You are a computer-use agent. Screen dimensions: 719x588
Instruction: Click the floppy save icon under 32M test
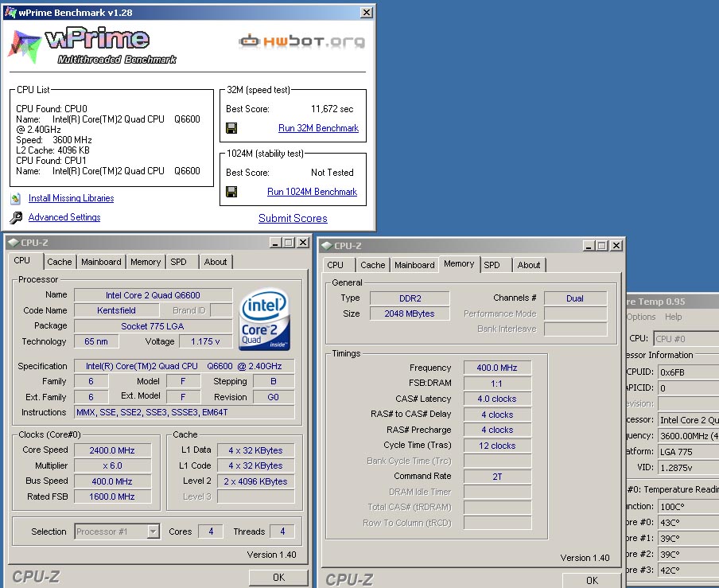point(231,128)
